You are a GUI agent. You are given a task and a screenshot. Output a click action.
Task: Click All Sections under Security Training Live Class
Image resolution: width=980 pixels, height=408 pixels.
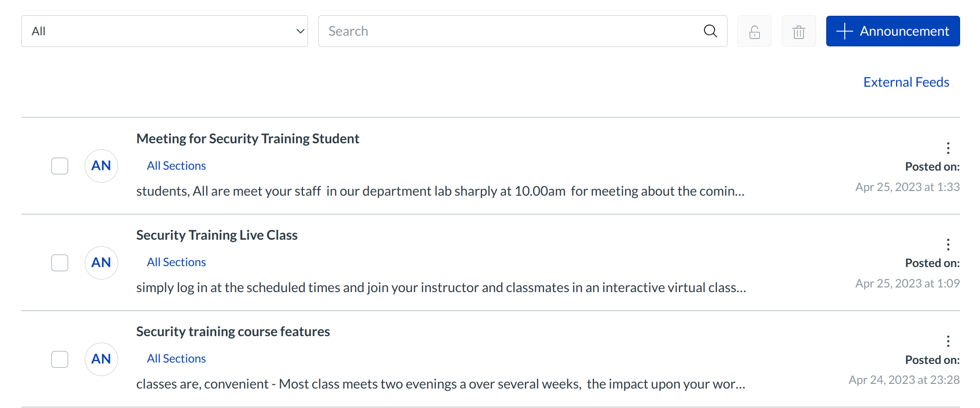(176, 262)
